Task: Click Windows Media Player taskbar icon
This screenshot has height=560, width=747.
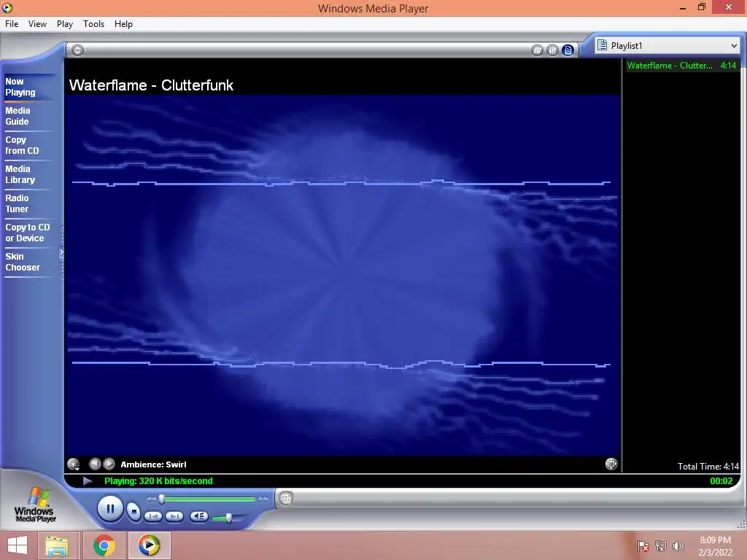Action: 149,545
